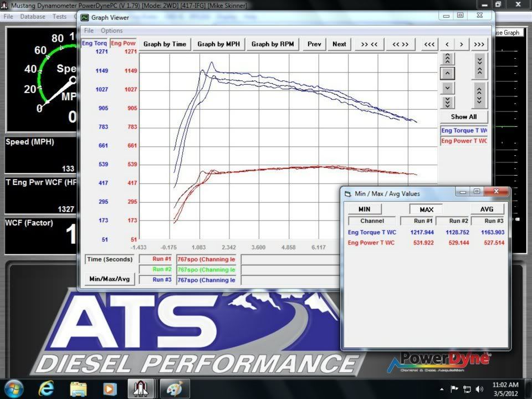
Task: Select the Eng Pow axis tab
Action: click(x=123, y=43)
